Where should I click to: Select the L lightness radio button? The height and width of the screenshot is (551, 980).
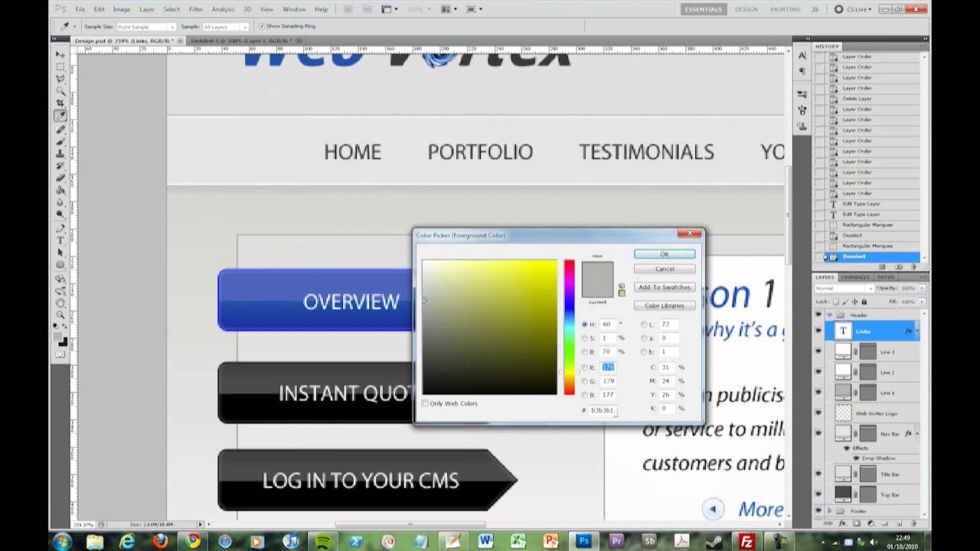point(644,324)
